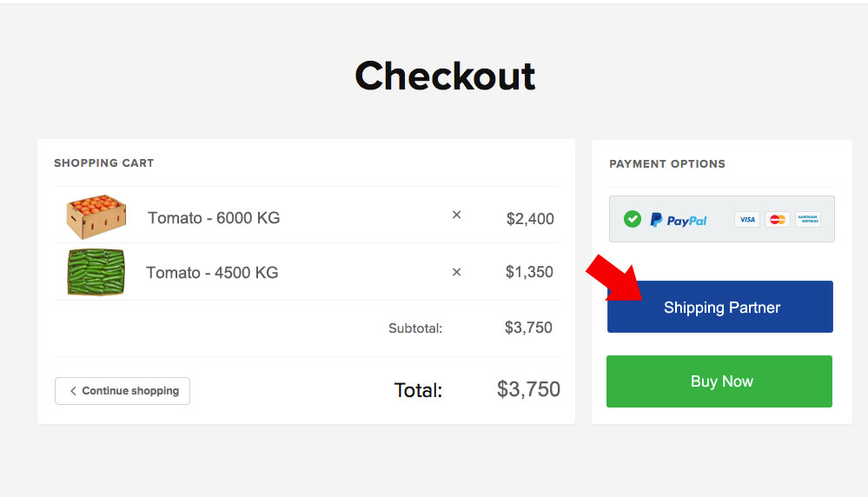The image size is (868, 497).
Task: Click the Shipping Partner button
Action: coord(720,307)
